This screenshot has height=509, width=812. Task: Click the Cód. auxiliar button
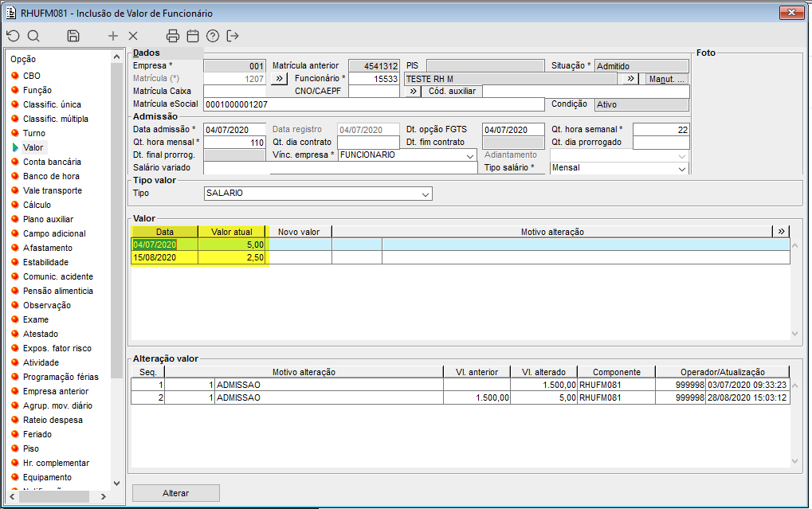click(x=452, y=92)
